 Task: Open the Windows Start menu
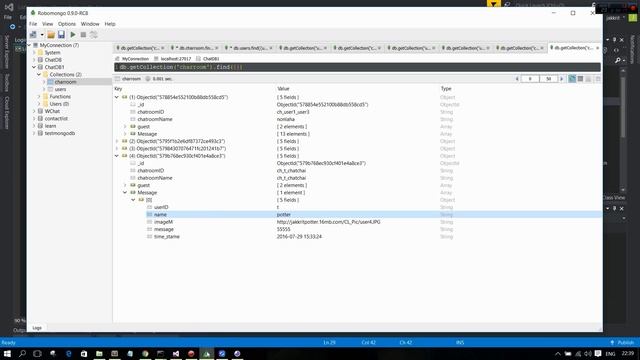pos(7,353)
